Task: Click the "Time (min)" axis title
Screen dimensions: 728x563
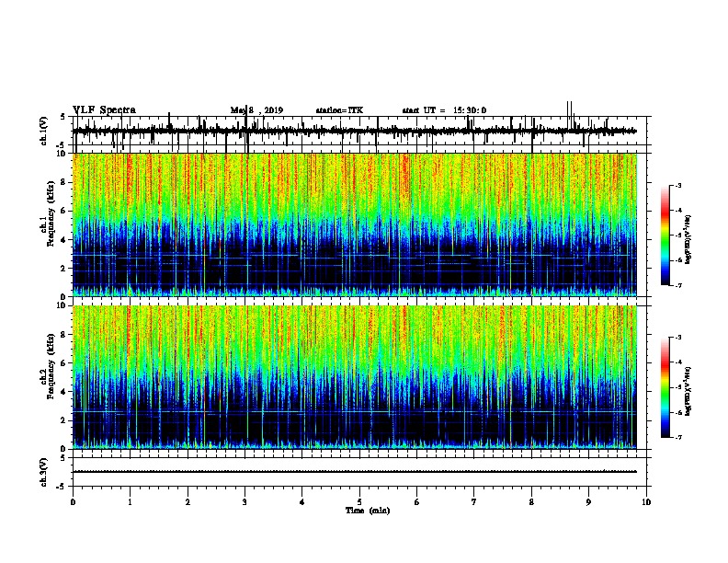Action: [x=368, y=511]
